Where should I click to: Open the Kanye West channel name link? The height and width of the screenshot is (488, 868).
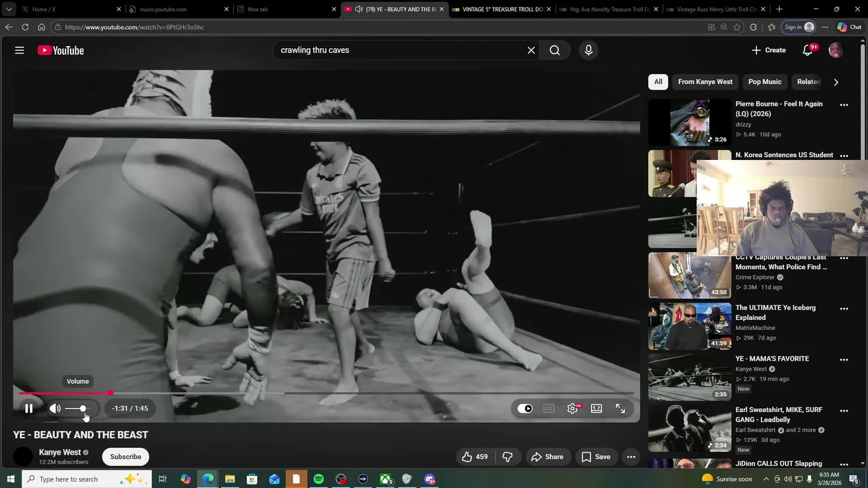[x=60, y=452]
